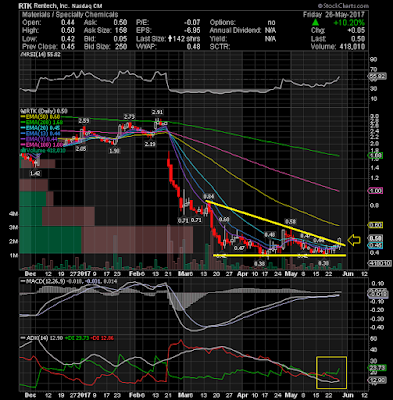Image resolution: width=393 pixels, height=400 pixels.
Task: Click the green up-triangle price change icon
Action: [315, 23]
